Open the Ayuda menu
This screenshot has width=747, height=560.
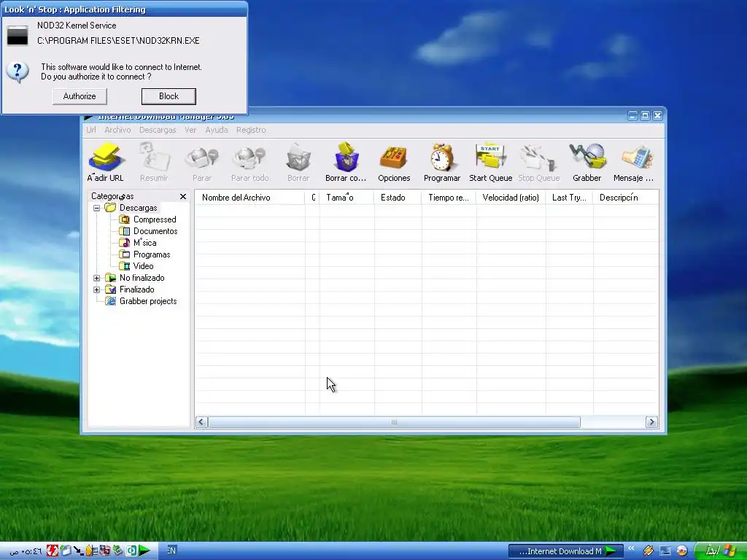coord(217,130)
